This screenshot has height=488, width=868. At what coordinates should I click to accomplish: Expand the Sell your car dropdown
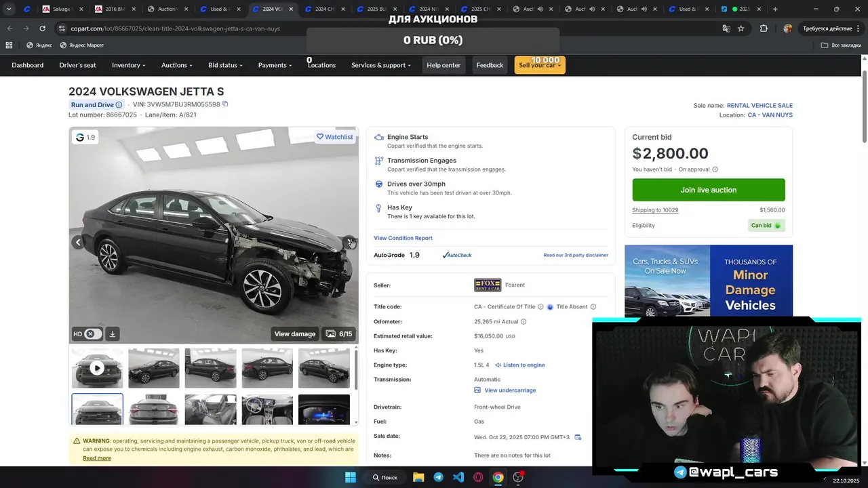pos(540,65)
